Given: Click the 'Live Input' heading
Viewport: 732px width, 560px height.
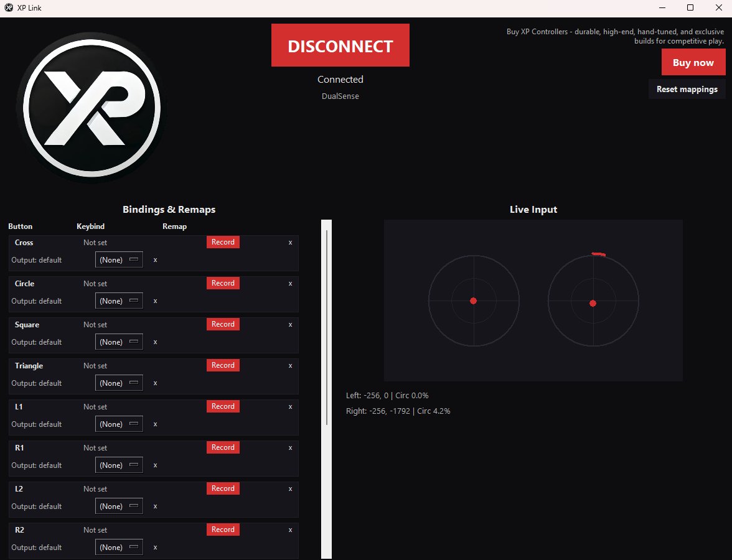Looking at the screenshot, I should tap(533, 210).
